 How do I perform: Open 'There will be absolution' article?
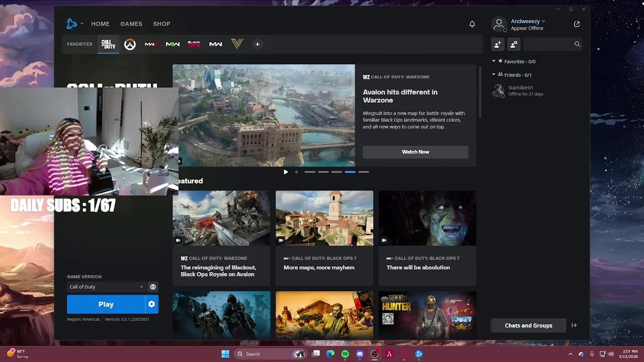(418, 267)
